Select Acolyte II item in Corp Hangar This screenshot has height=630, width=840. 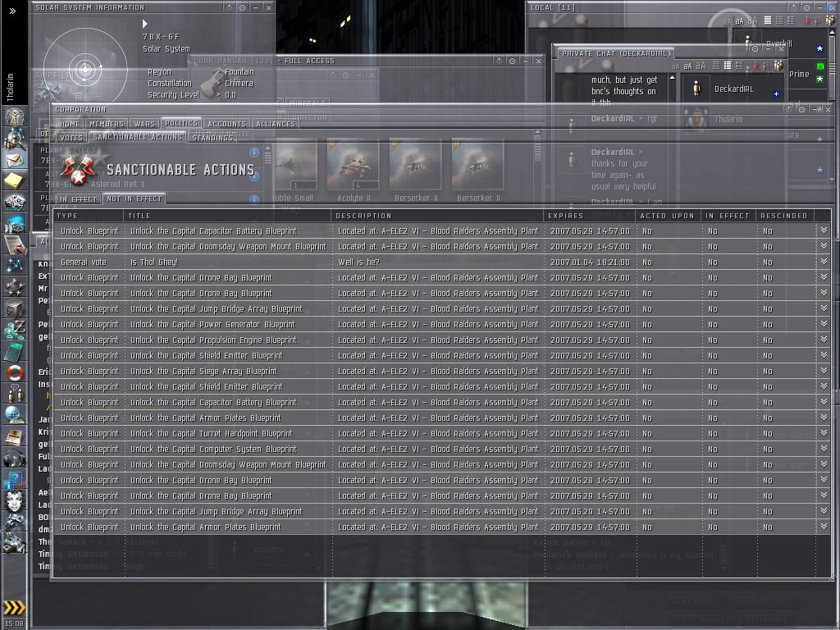click(x=352, y=171)
